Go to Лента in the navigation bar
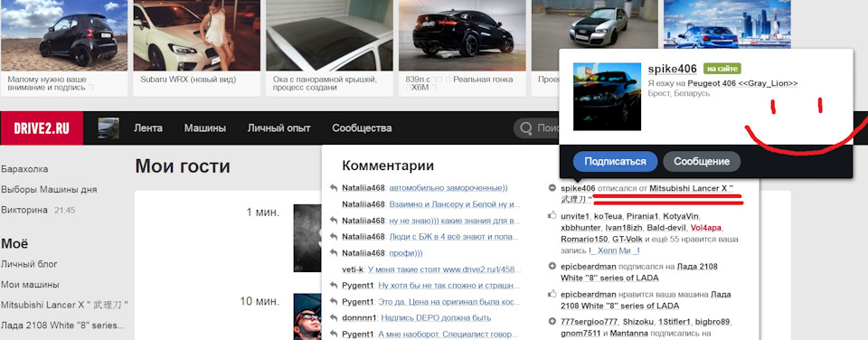 [148, 128]
